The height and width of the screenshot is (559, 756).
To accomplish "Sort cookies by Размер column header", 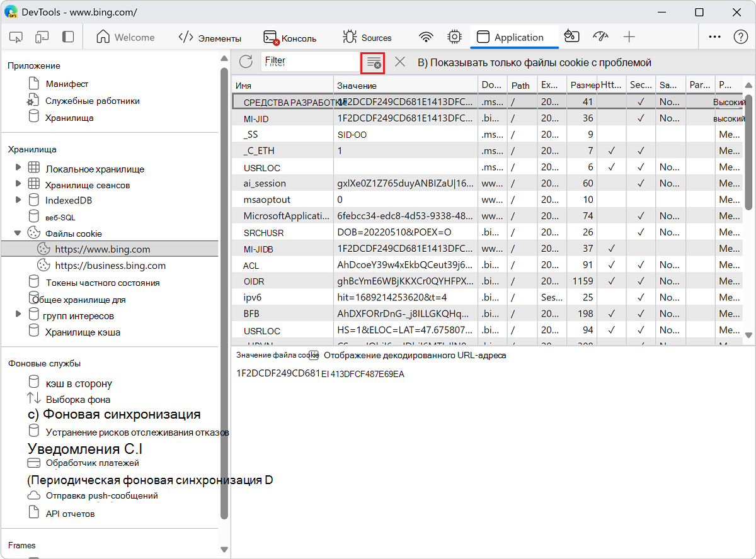I will [x=582, y=85].
